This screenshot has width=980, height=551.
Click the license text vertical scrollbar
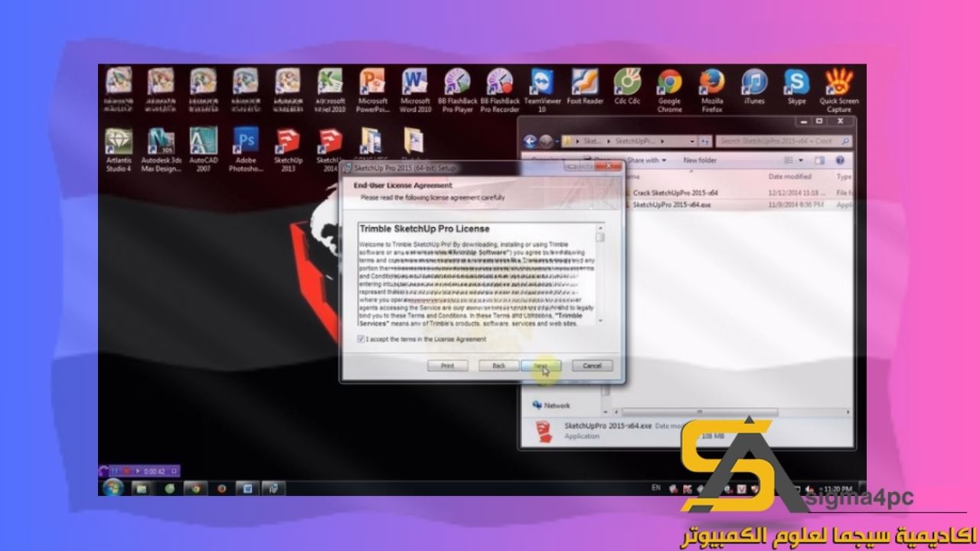pos(601,275)
